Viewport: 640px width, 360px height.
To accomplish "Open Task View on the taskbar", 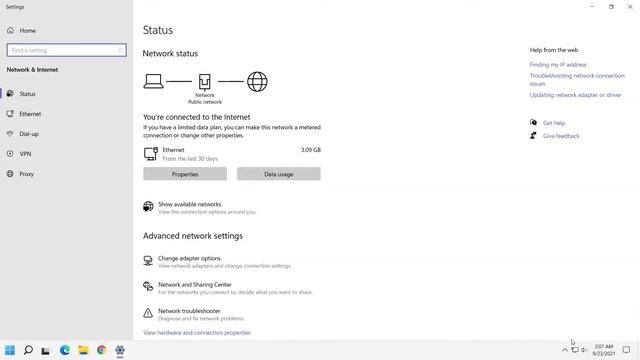I will (x=46, y=351).
